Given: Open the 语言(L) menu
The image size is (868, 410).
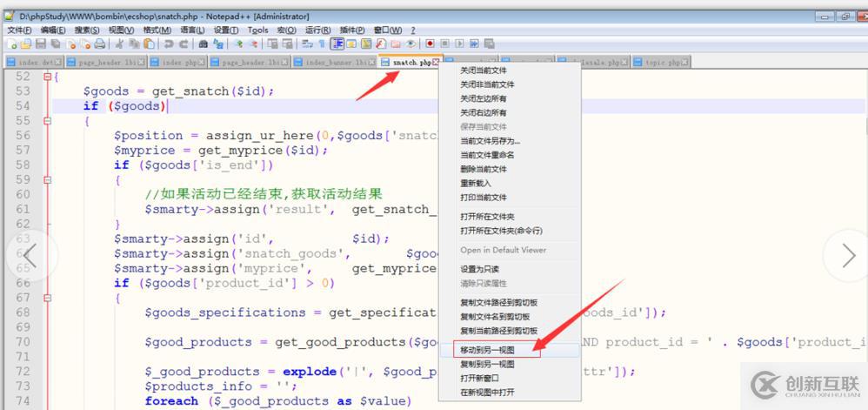Looking at the screenshot, I should (x=192, y=30).
